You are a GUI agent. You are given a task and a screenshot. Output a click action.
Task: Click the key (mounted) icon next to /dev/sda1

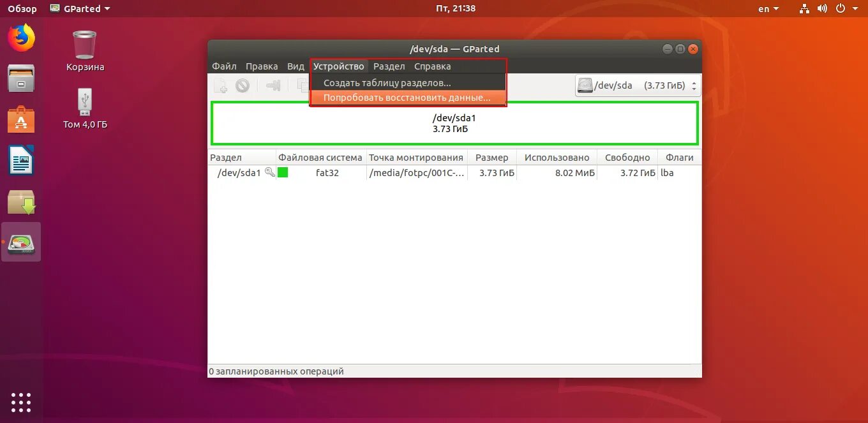(270, 172)
